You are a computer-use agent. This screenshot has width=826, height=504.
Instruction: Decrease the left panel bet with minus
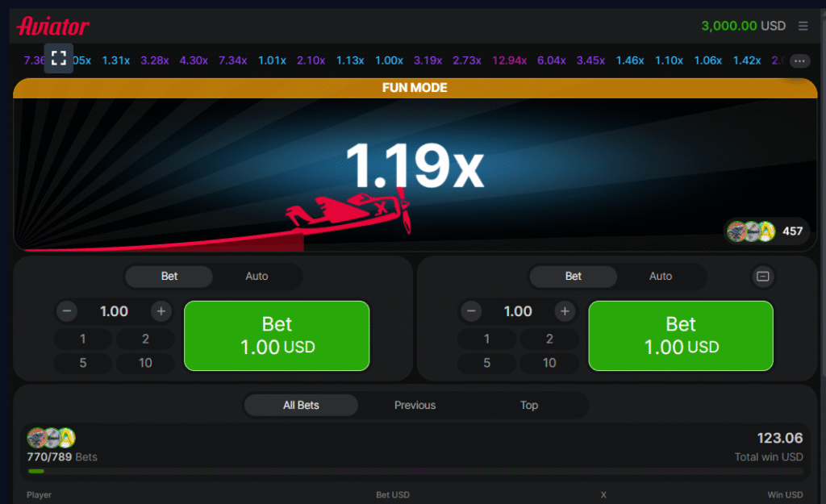67,311
